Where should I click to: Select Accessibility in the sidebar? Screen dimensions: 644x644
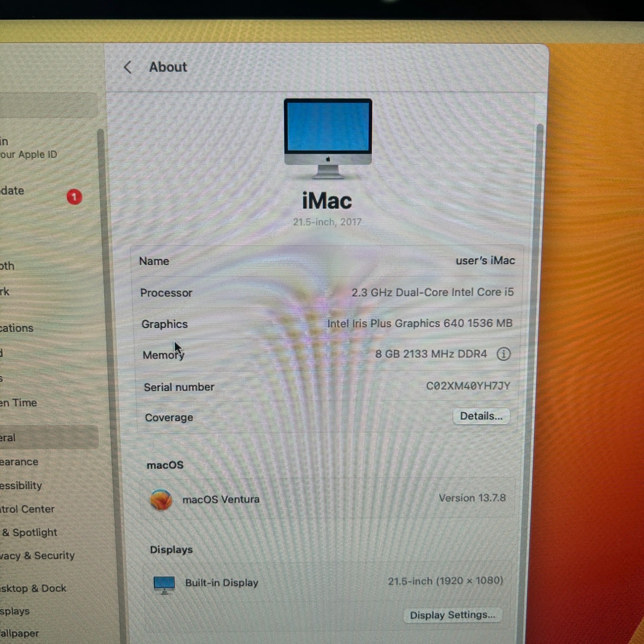(21, 486)
